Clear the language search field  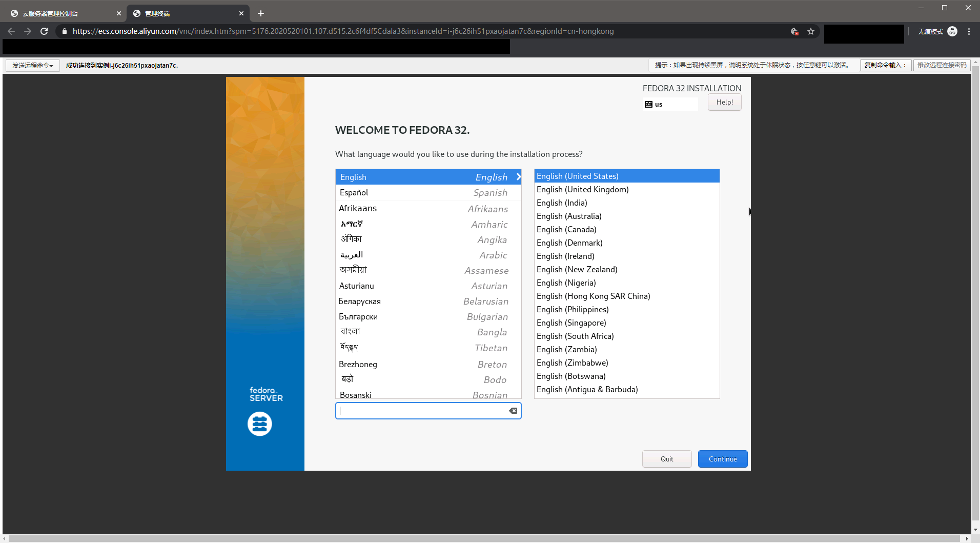(513, 411)
